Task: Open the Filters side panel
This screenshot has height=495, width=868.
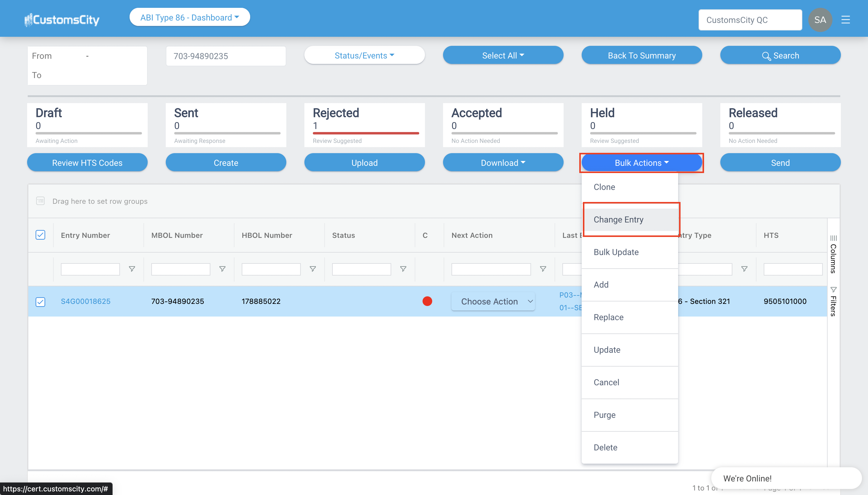Action: coord(833,302)
